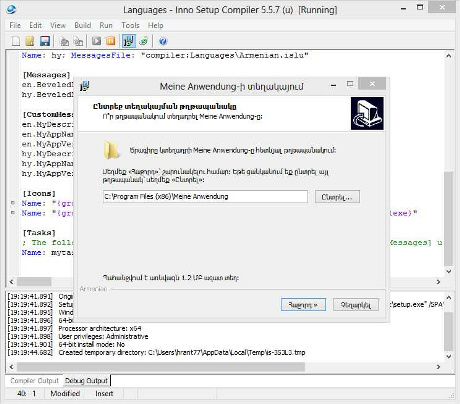Click the debug output's scroll down arrow
Viewport: 460px width, 404px height.
click(x=449, y=356)
